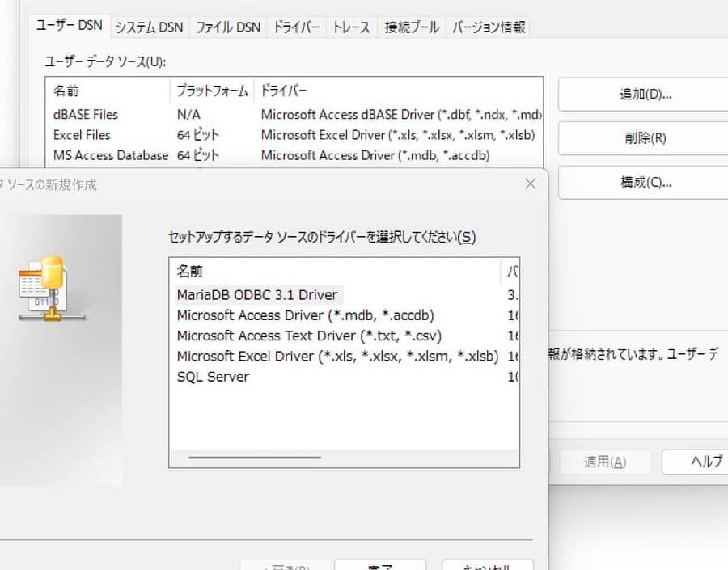Choose Microsoft Access Driver (*.mdb, *.accdb)

(311, 315)
